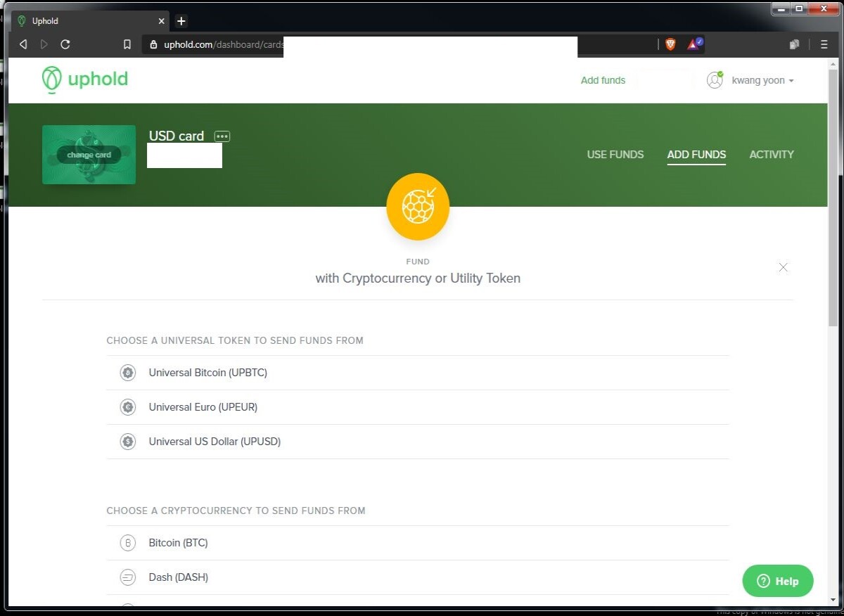Click the site padlock icon in the address bar
The height and width of the screenshot is (616, 844).
(x=154, y=44)
